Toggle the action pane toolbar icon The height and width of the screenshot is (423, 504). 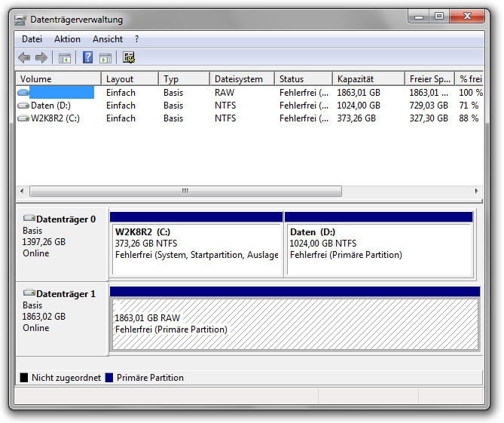[x=105, y=57]
